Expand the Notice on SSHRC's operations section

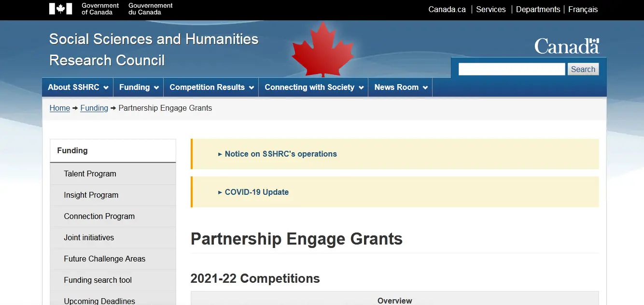(280, 154)
